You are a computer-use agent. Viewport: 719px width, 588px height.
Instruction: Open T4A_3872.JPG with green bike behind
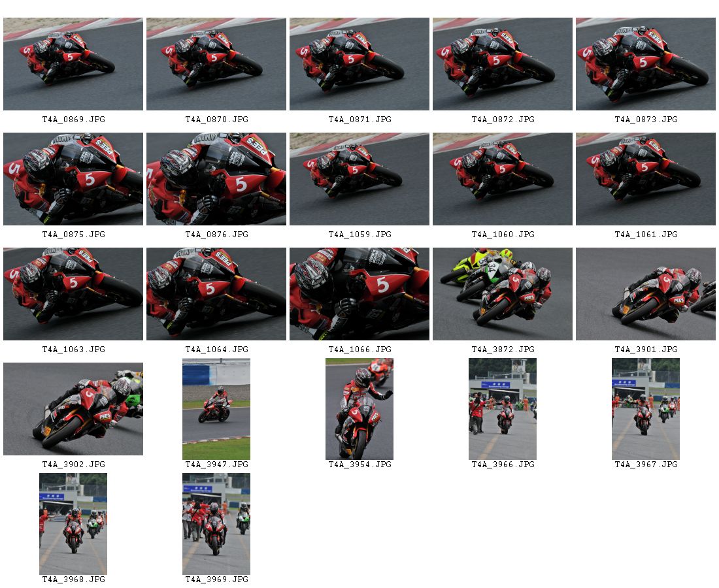click(x=502, y=294)
